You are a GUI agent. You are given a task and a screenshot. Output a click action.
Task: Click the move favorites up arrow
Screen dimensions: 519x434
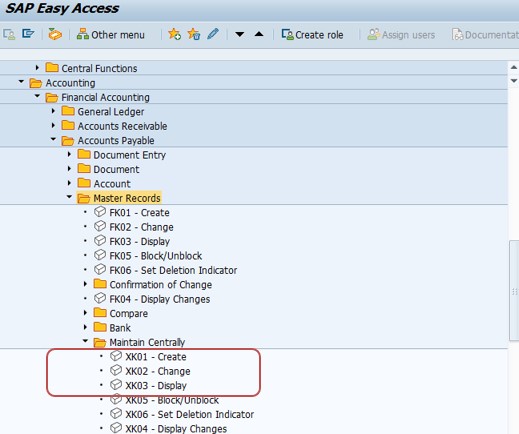coord(259,34)
